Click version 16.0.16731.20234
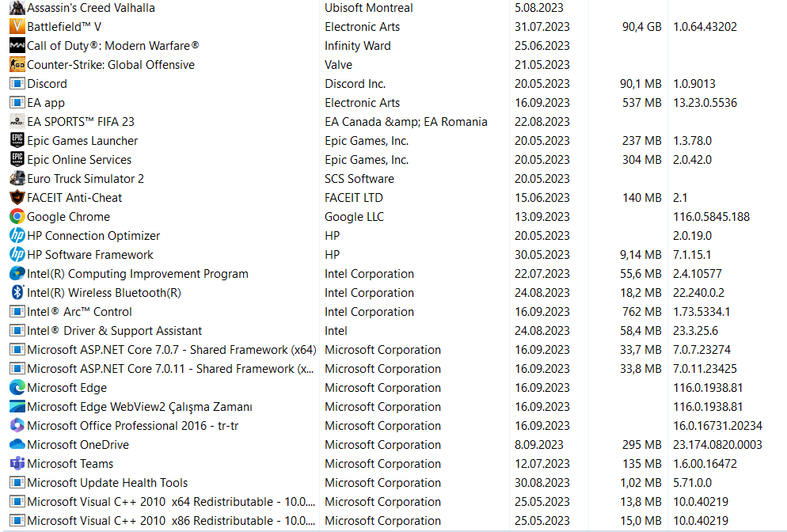The width and height of the screenshot is (787, 532). tap(718, 426)
